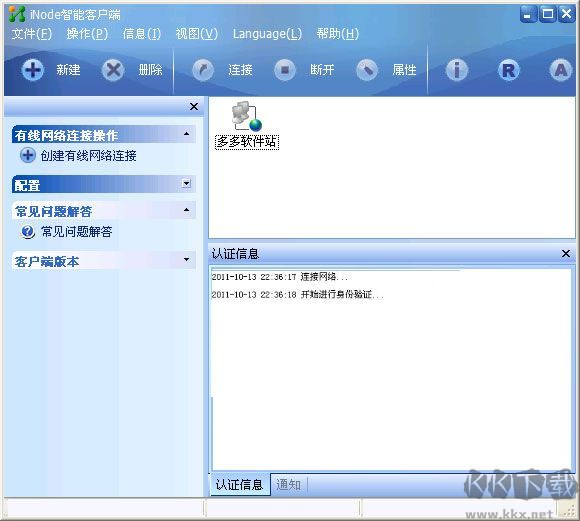Click the 配置 section header text
The height and width of the screenshot is (521, 580).
pyautogui.click(x=27, y=185)
